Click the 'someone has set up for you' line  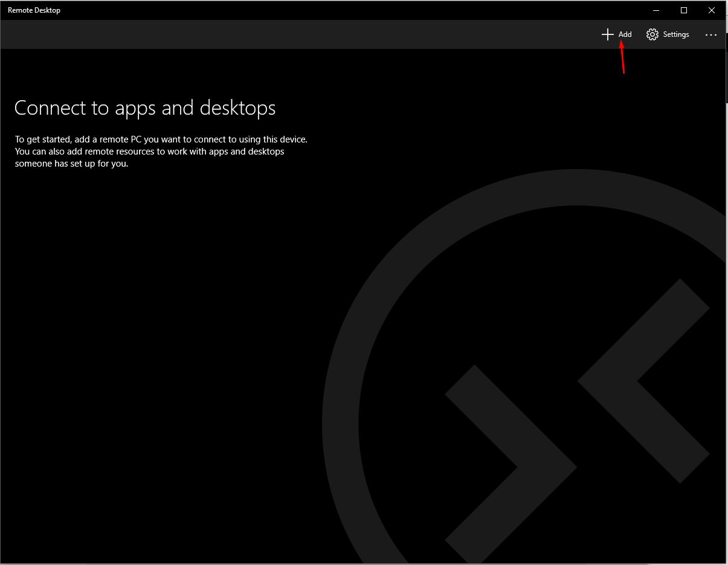(71, 164)
